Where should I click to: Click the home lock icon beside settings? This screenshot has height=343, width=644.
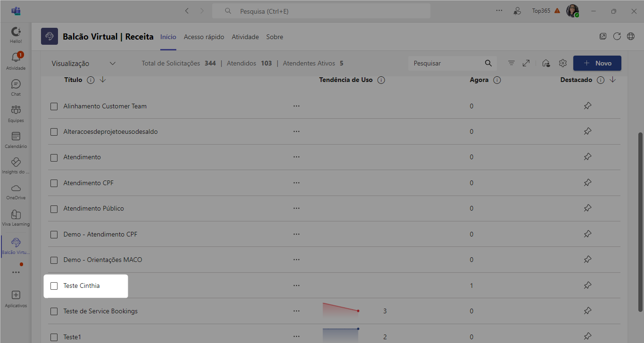point(546,63)
